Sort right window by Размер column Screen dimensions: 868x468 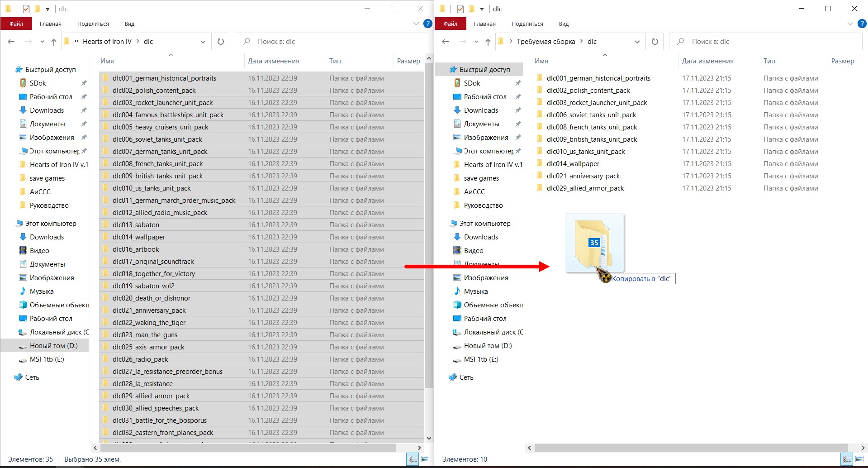(843, 61)
